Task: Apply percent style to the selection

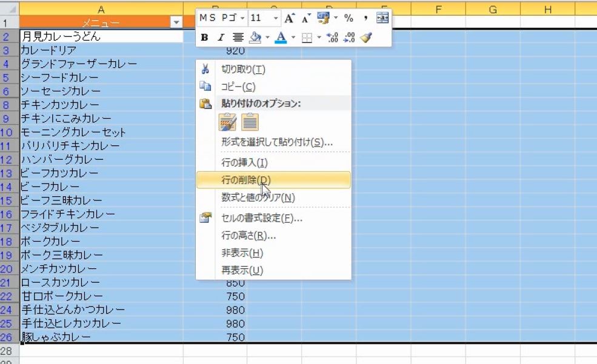Action: point(349,18)
